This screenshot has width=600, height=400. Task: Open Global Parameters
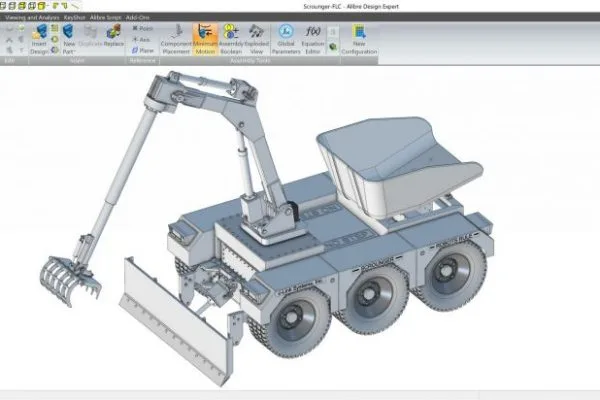[x=286, y=39]
